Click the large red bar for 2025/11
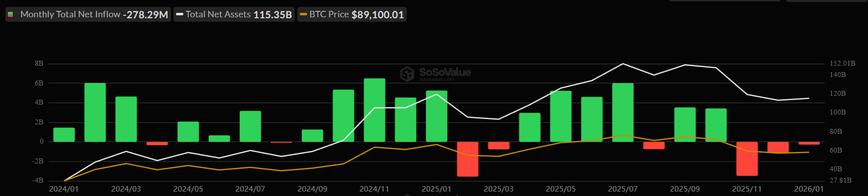Viewport: 868px width, 196px height. (747, 158)
